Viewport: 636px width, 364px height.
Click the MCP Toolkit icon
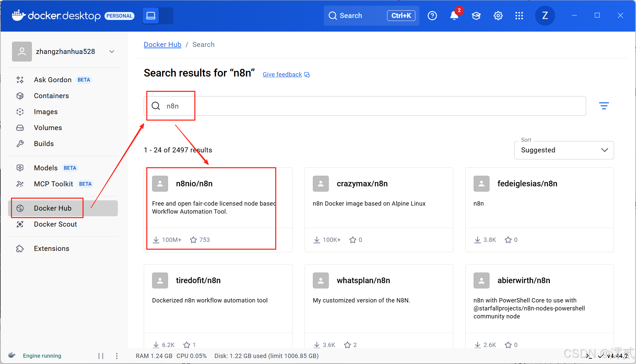20,184
